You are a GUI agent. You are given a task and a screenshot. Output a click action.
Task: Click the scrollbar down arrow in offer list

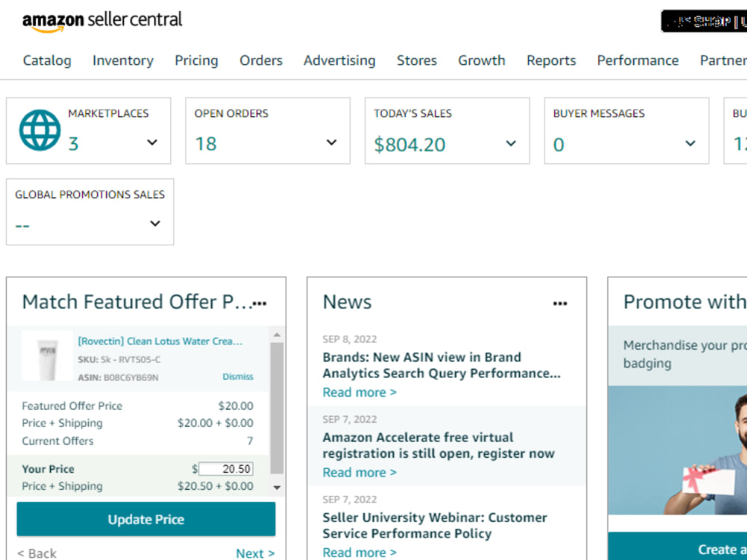pyautogui.click(x=277, y=487)
